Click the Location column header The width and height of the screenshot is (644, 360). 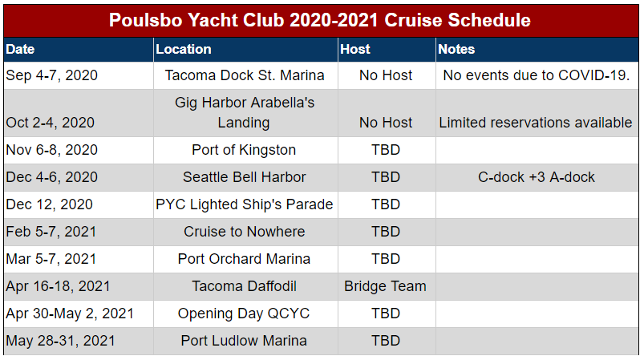point(184,50)
